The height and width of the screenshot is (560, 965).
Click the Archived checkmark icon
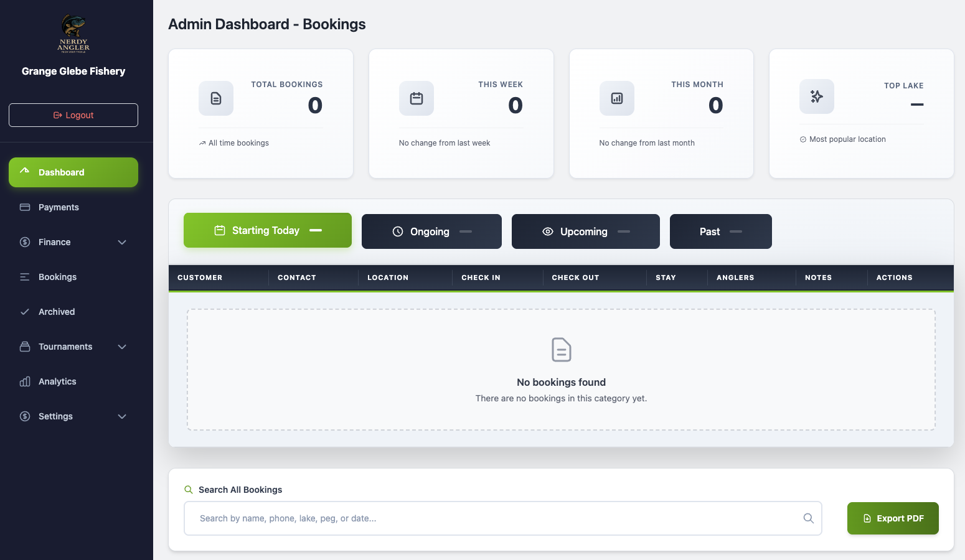[x=24, y=311]
